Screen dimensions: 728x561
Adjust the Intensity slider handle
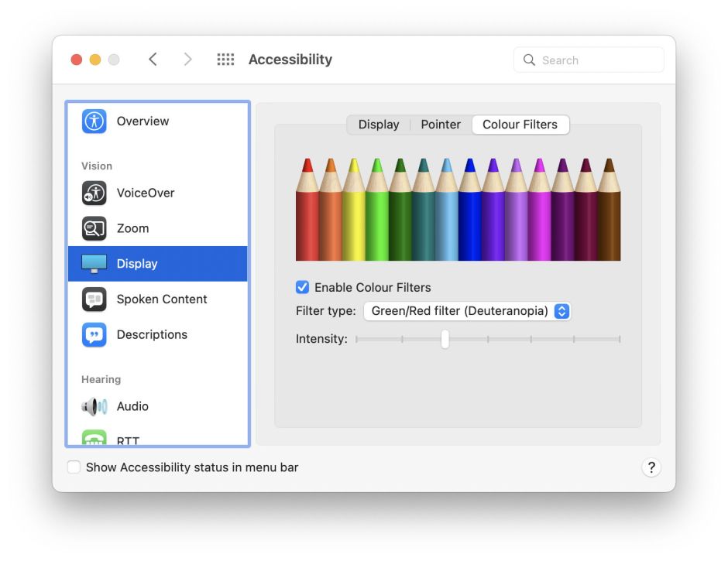[x=445, y=339]
